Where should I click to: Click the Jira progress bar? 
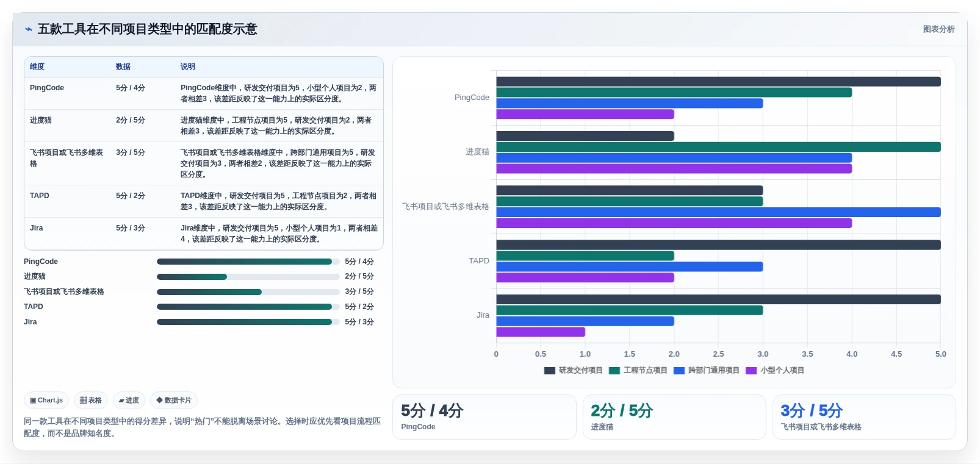[248, 322]
